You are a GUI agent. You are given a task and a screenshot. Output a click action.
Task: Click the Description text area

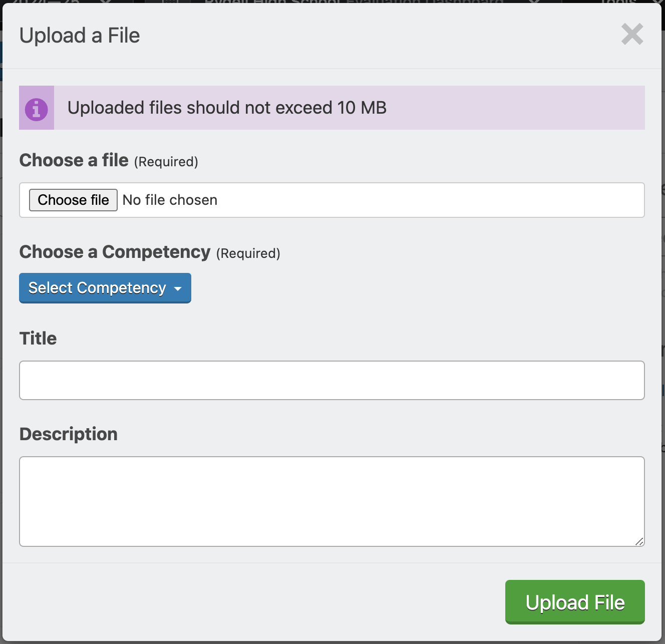coord(331,501)
